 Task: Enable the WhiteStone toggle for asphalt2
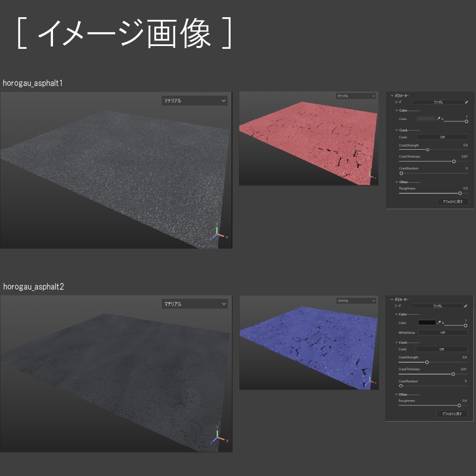pyautogui.click(x=443, y=333)
